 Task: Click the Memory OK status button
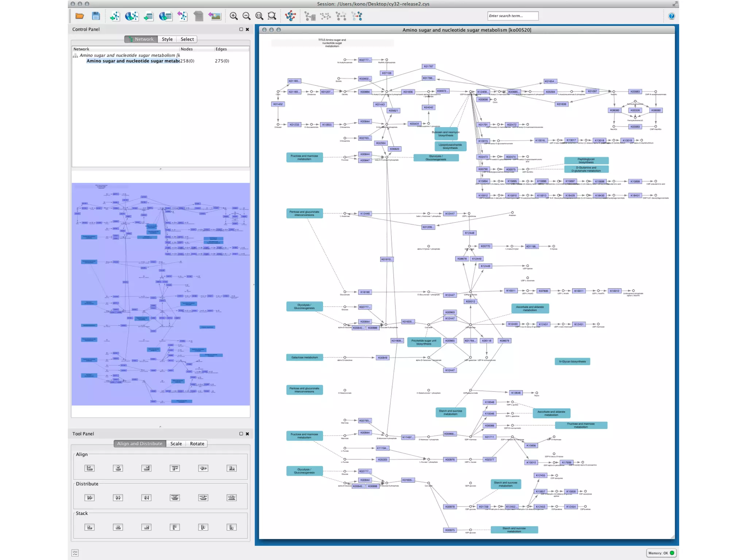(x=661, y=553)
